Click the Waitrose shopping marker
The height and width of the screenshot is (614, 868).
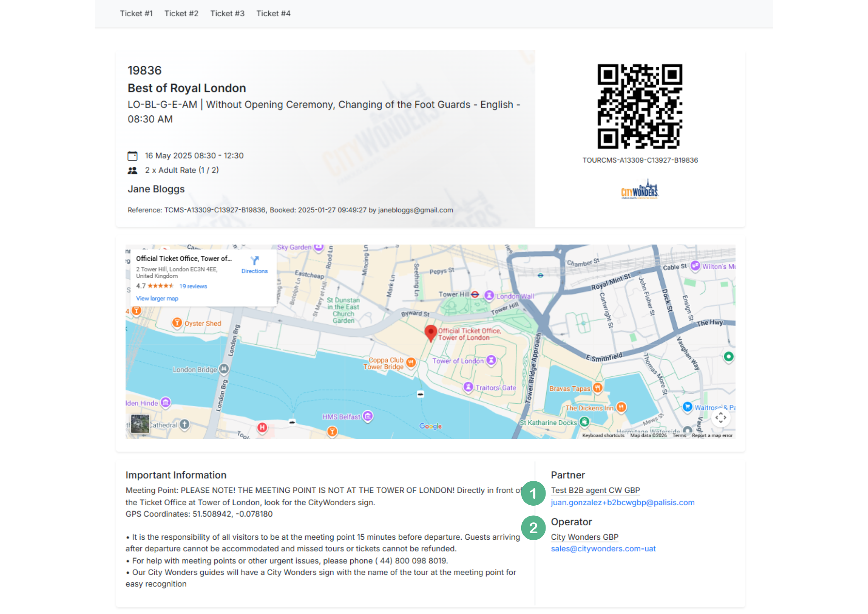(687, 407)
